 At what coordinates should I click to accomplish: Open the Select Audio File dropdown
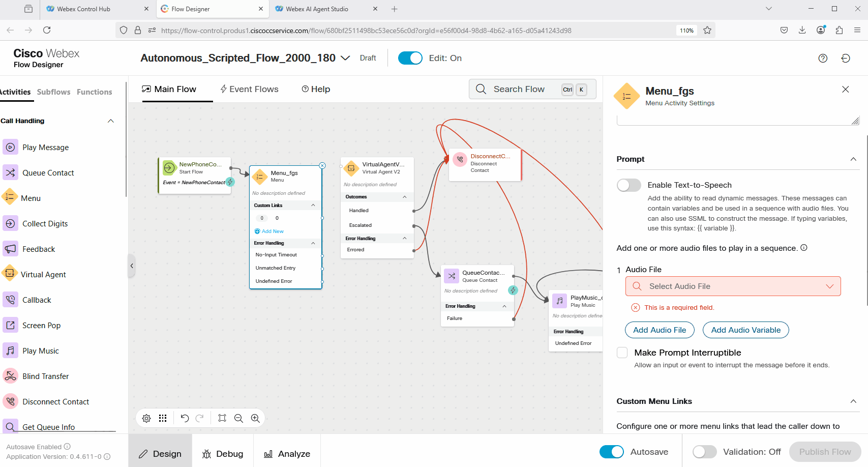733,286
